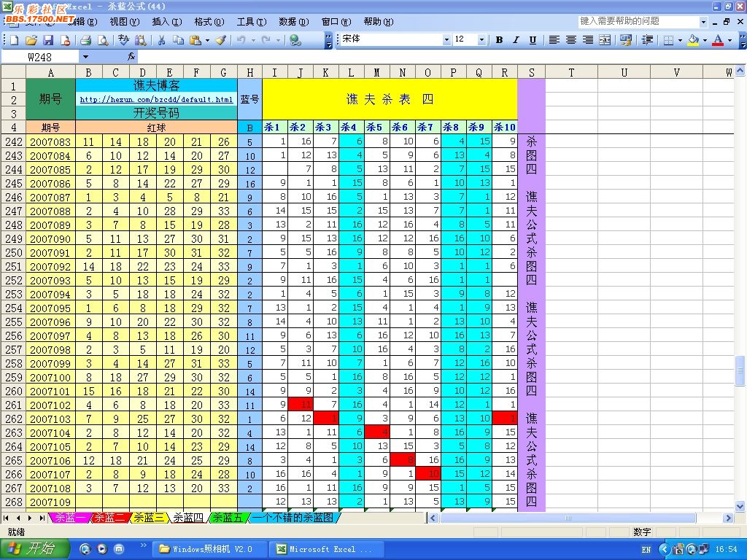Insert a hyperlink with the globe icon
The image size is (747, 560).
(295, 41)
